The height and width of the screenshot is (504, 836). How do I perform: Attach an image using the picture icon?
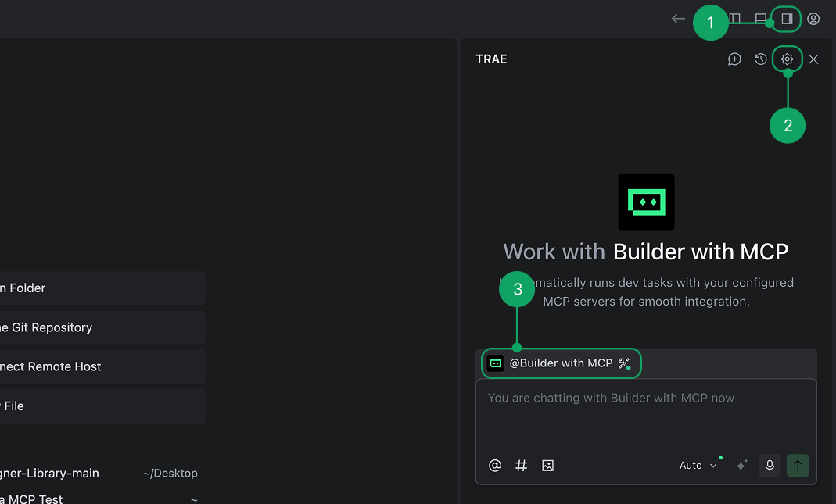pos(547,466)
